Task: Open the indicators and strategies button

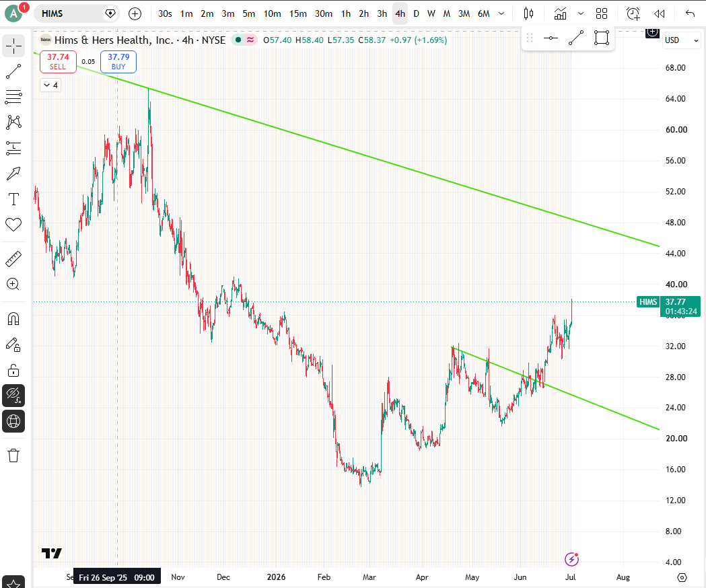Action: 560,13
